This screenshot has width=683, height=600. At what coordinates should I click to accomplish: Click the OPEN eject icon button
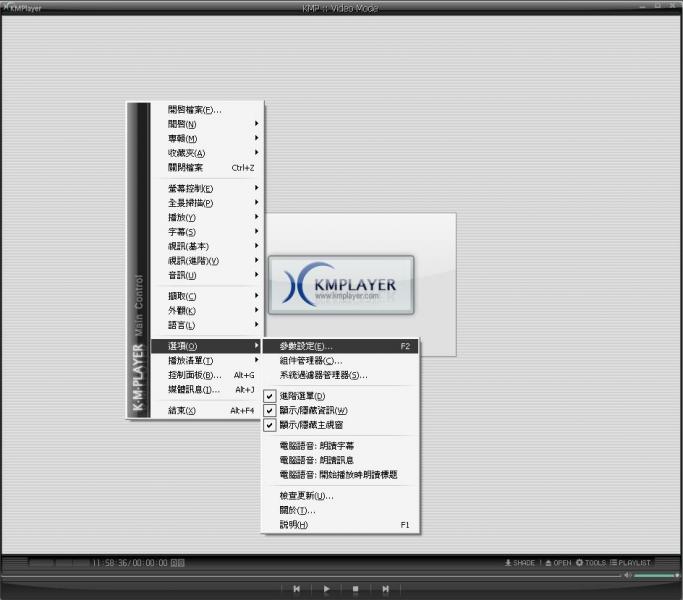[558, 563]
